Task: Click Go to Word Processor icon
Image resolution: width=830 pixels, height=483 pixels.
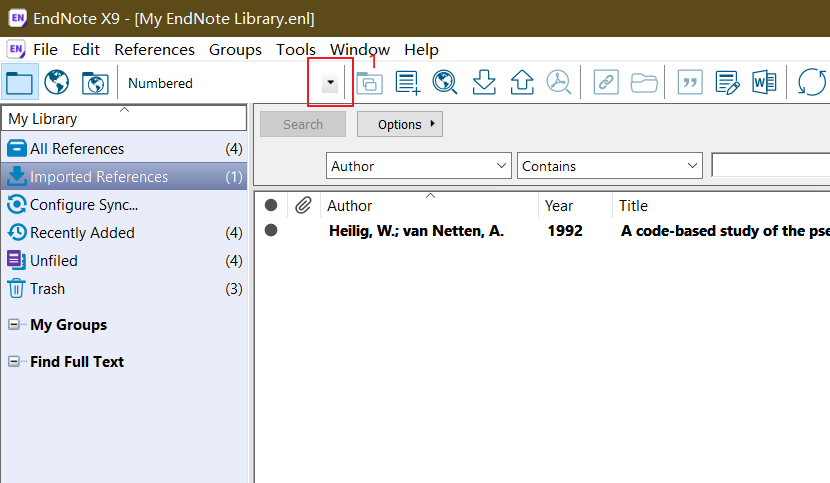Action: point(764,83)
